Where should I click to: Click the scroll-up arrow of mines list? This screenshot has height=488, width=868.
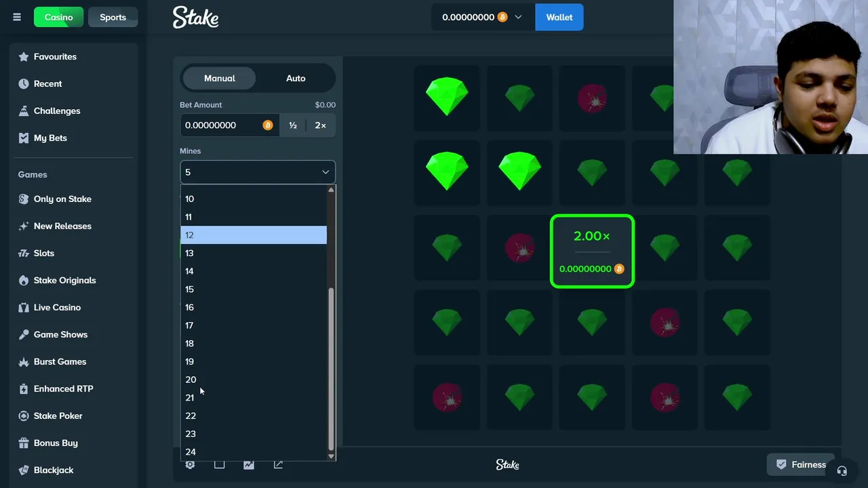(x=331, y=190)
